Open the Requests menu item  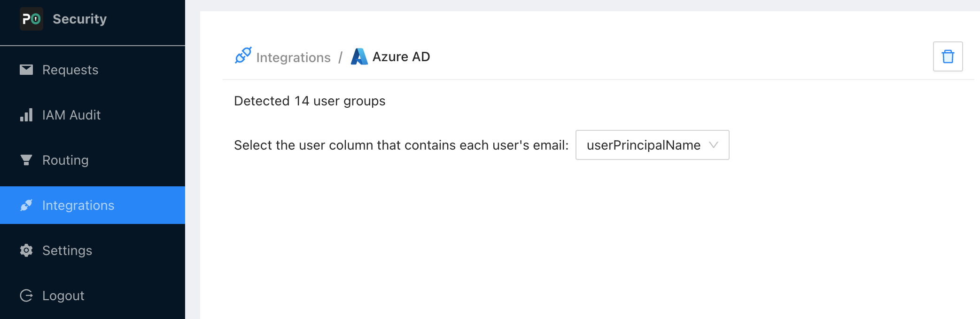click(x=70, y=70)
